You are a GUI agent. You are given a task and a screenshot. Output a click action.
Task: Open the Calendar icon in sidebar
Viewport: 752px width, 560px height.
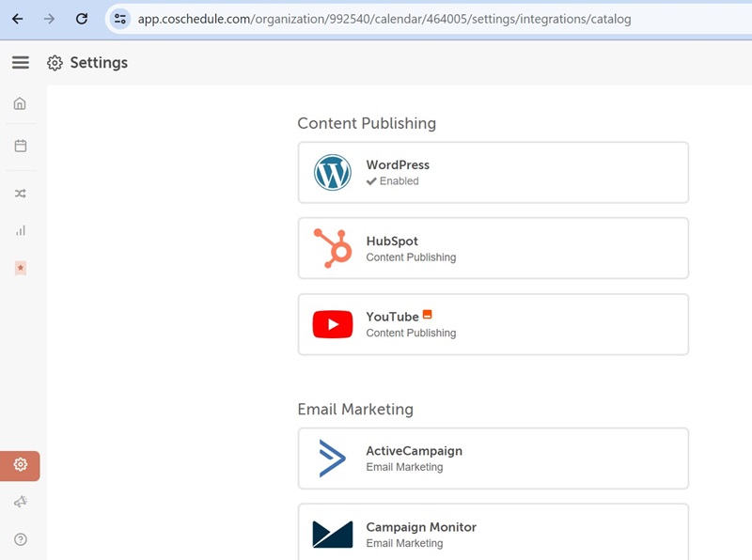click(x=20, y=146)
